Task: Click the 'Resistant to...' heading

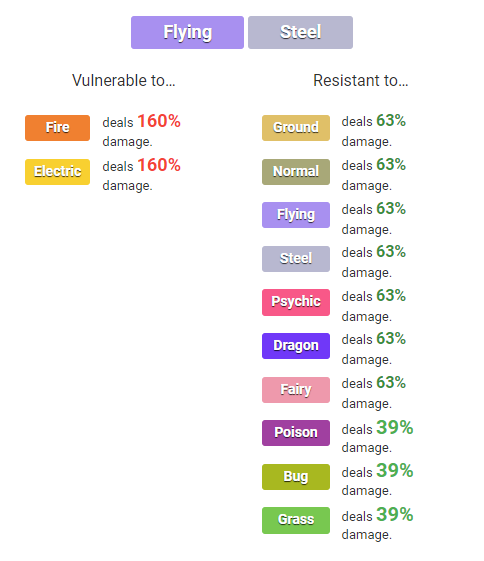Action: pyautogui.click(x=361, y=80)
